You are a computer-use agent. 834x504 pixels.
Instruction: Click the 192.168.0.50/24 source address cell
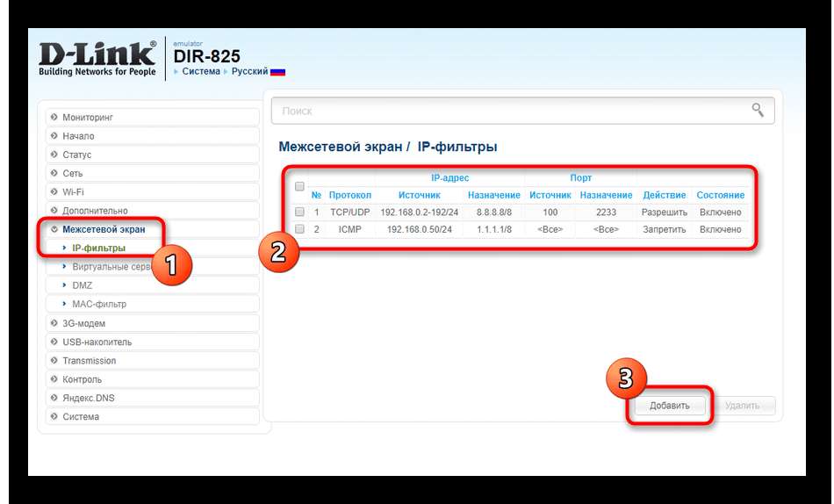(419, 229)
